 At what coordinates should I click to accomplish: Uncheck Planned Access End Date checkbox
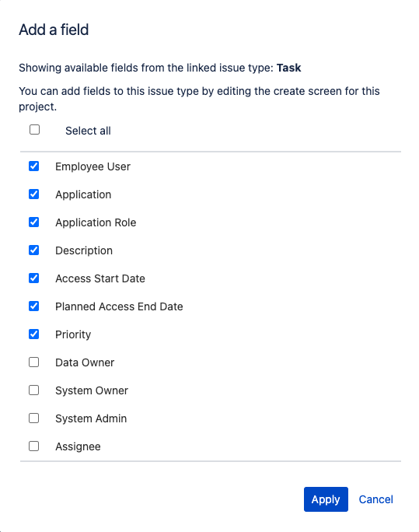(34, 306)
